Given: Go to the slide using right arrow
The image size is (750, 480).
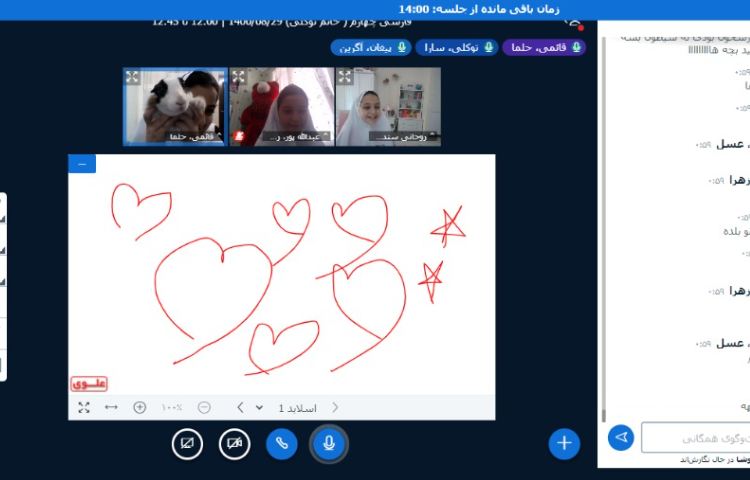Looking at the screenshot, I should pos(334,407).
